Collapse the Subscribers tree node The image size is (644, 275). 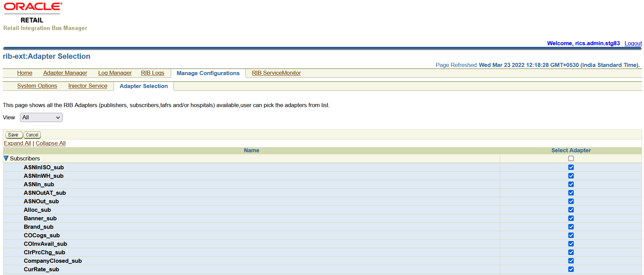click(x=6, y=158)
